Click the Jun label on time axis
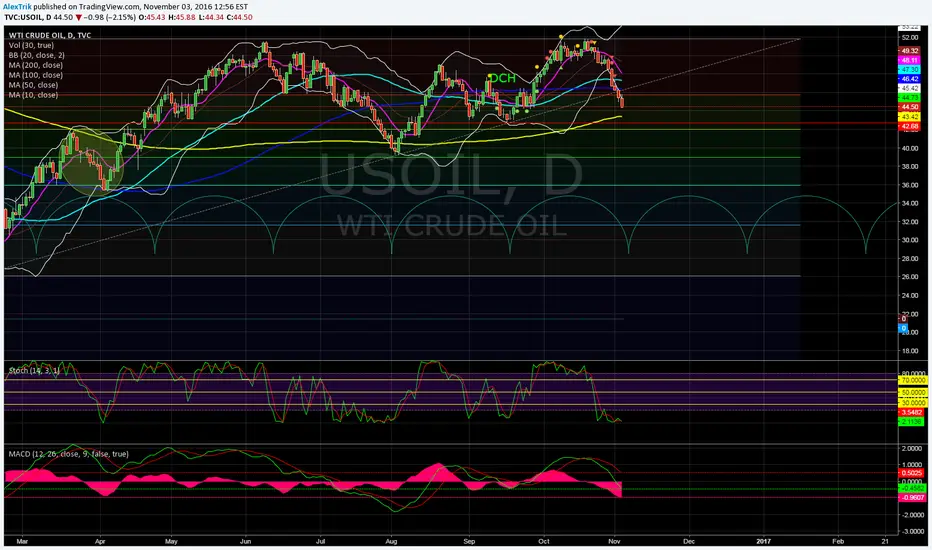Screen dimensions: 932x550 tap(245, 541)
